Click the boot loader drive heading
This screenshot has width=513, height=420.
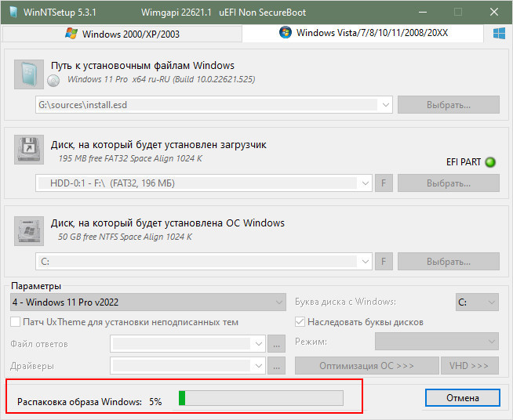(158, 144)
